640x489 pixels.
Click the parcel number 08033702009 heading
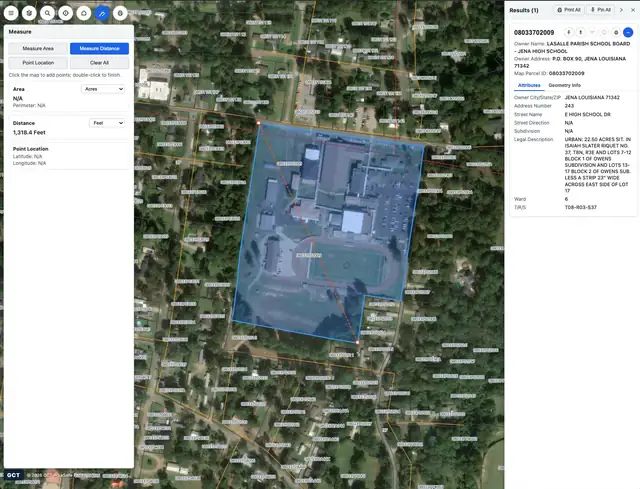534,33
